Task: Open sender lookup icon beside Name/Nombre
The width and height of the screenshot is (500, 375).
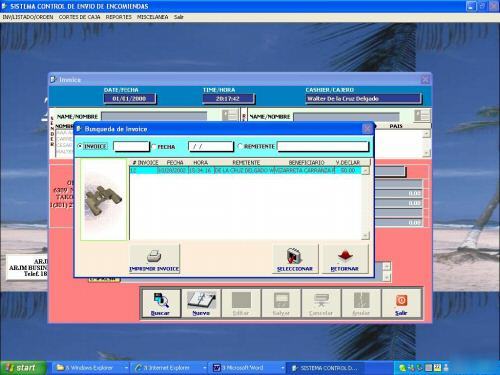Action: 230,115
